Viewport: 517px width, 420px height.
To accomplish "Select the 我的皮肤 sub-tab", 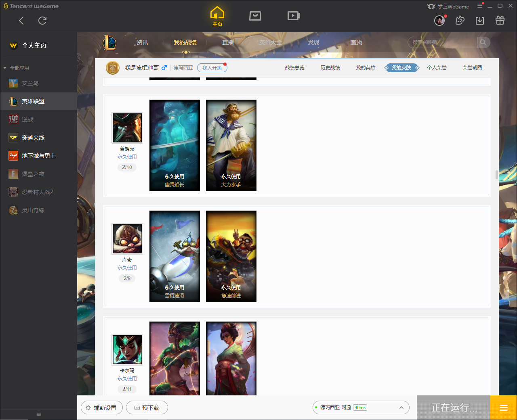I will coord(401,68).
